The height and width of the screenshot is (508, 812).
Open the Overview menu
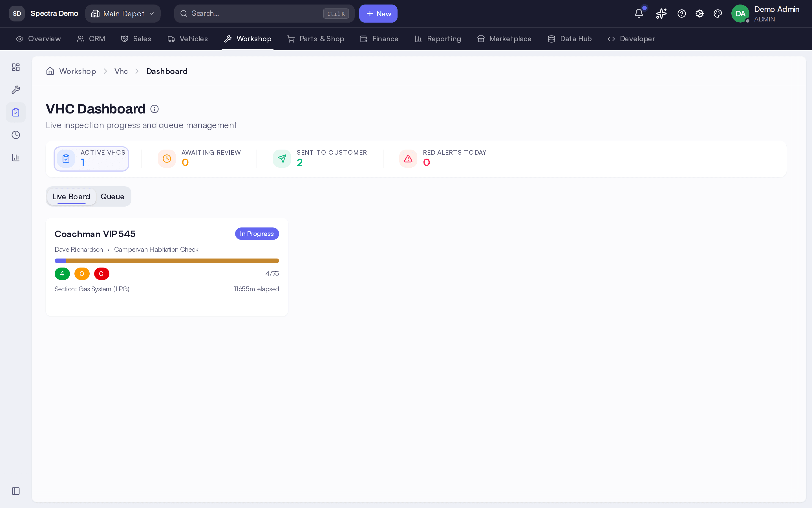pos(39,39)
